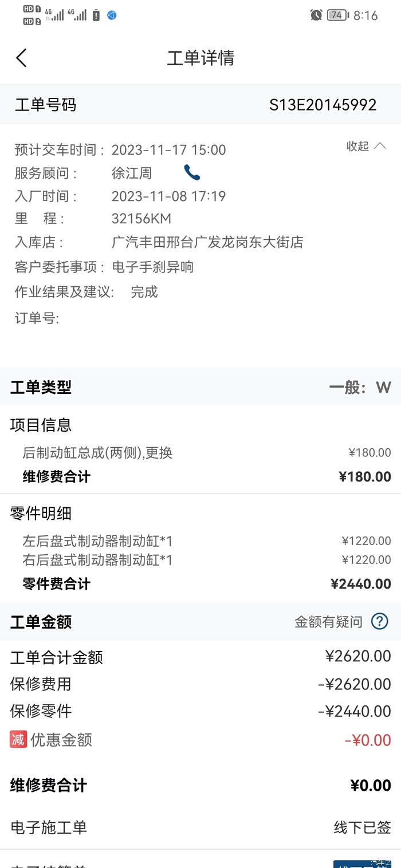Tap the red 减 discount badge
This screenshot has width=401, height=868.
coord(18,739)
